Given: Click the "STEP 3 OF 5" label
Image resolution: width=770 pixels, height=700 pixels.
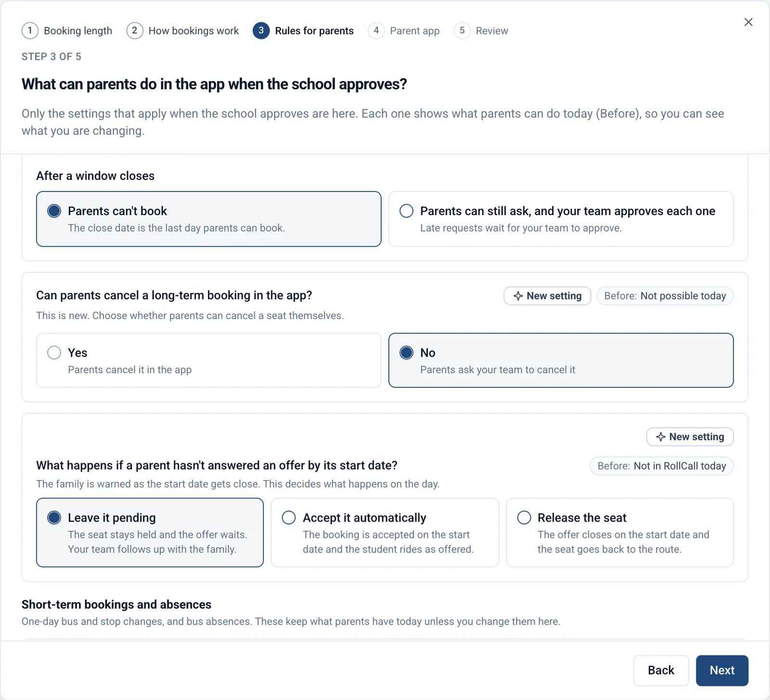Looking at the screenshot, I should point(51,56).
